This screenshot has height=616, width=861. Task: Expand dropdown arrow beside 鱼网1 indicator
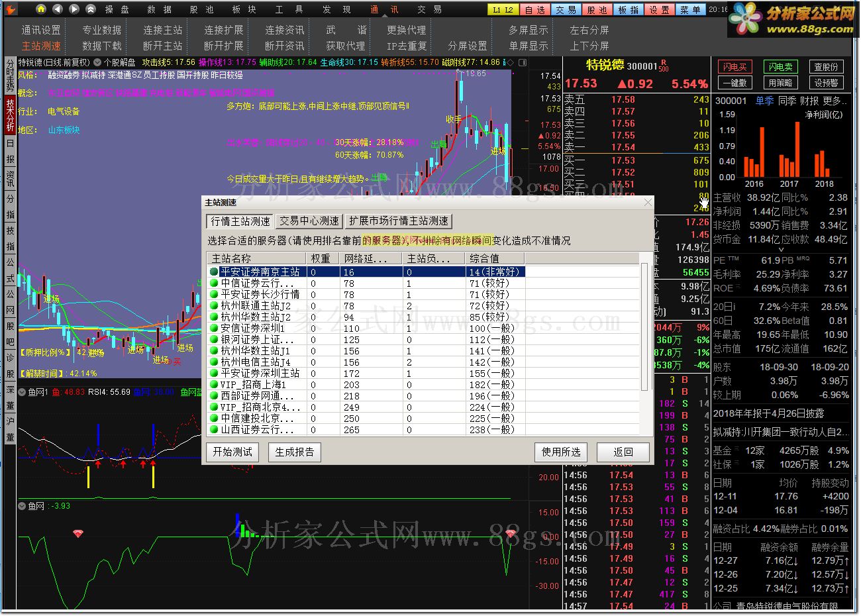22,391
